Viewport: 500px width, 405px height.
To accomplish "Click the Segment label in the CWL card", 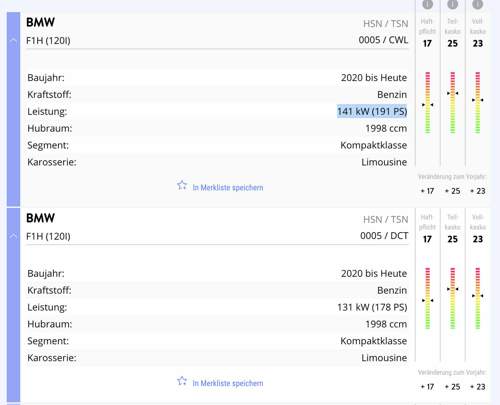I will pyautogui.click(x=48, y=145).
